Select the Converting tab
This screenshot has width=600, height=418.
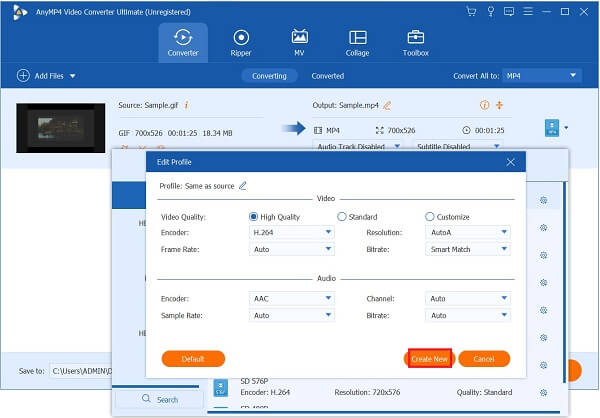coord(269,76)
